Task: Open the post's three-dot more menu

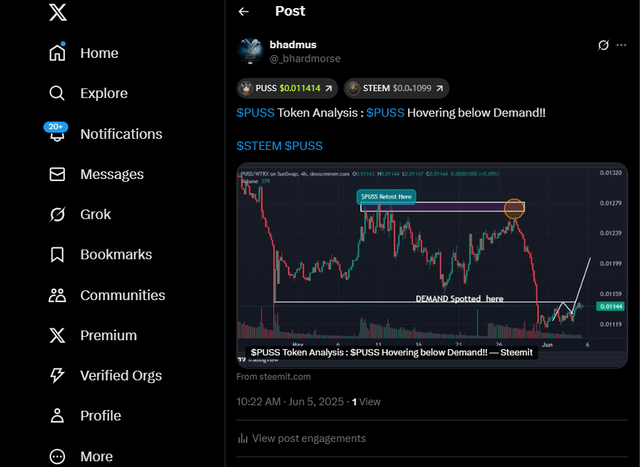Action: coord(621,45)
